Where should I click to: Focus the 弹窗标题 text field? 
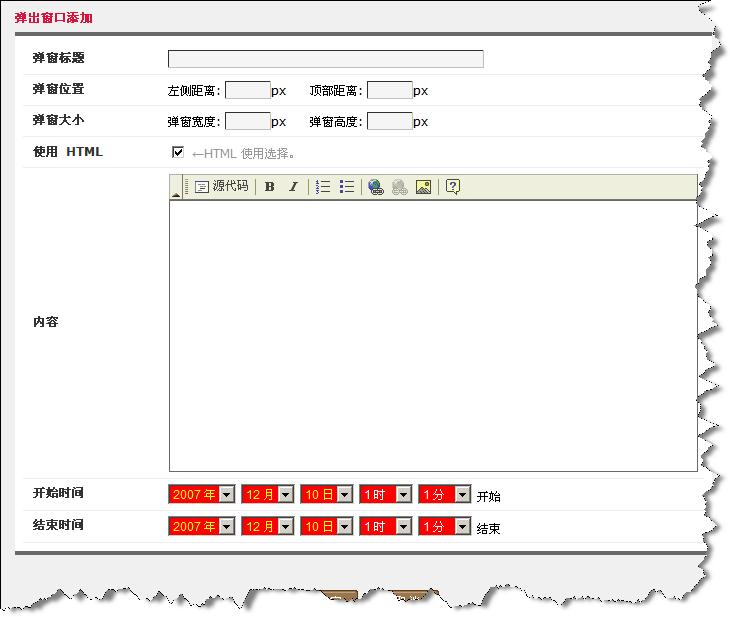tap(325, 59)
